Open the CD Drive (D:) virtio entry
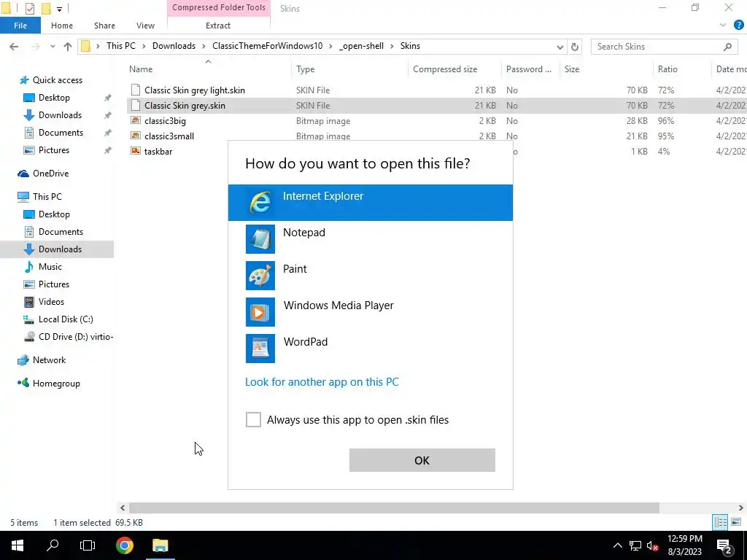This screenshot has width=747, height=560. 75,337
